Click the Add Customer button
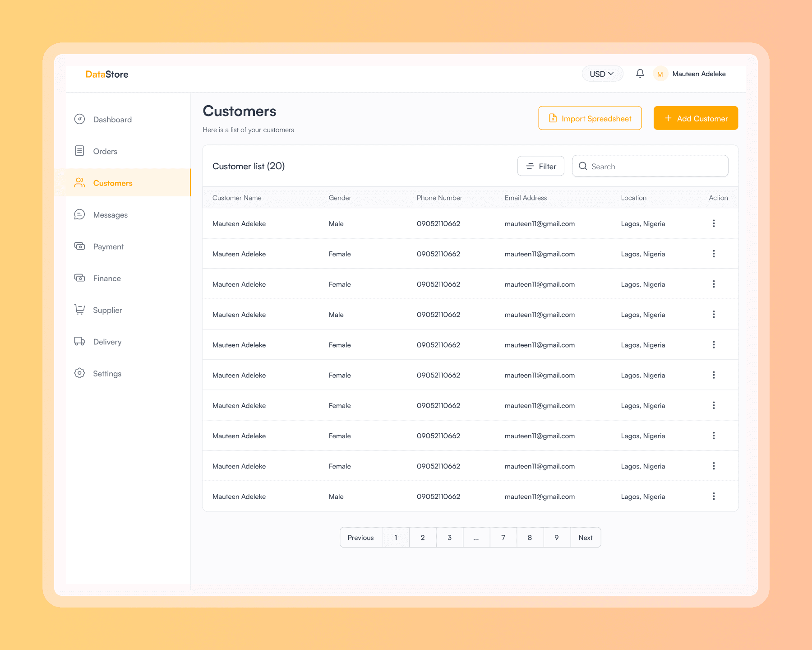 coord(696,118)
